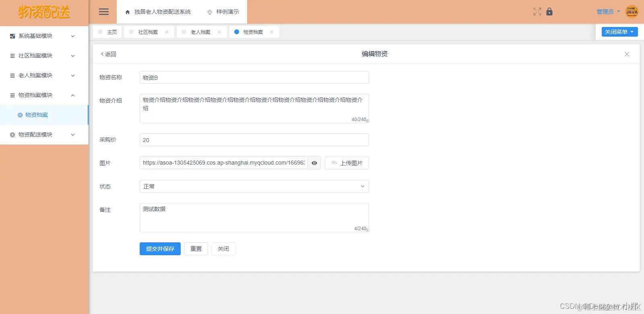Close the 社区档案 tab
Image resolution: width=644 pixels, height=314 pixels.
[167, 32]
